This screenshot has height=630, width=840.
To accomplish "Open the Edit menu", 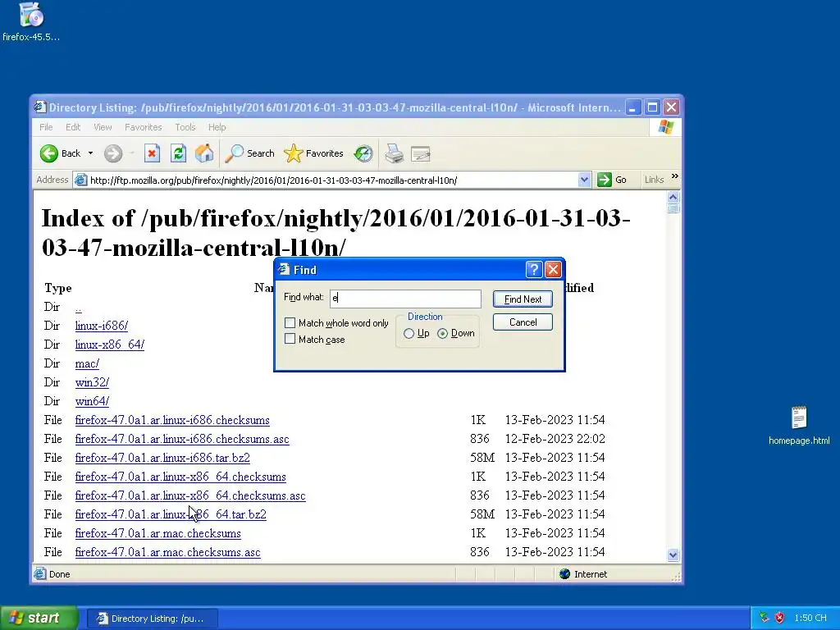I will click(73, 127).
